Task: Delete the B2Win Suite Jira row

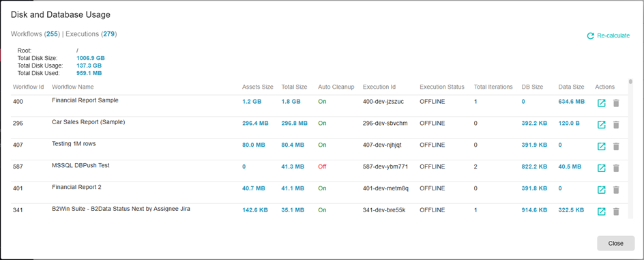Action: tap(615, 212)
